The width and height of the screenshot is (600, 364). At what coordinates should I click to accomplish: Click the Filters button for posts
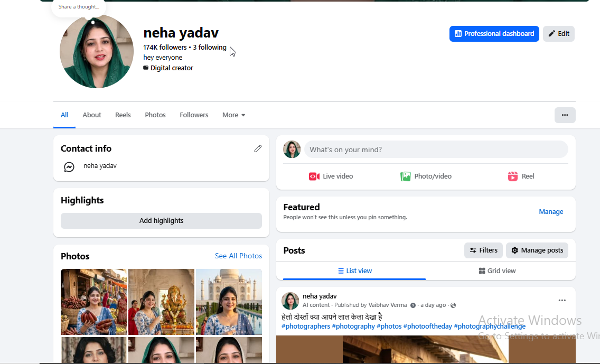(483, 250)
